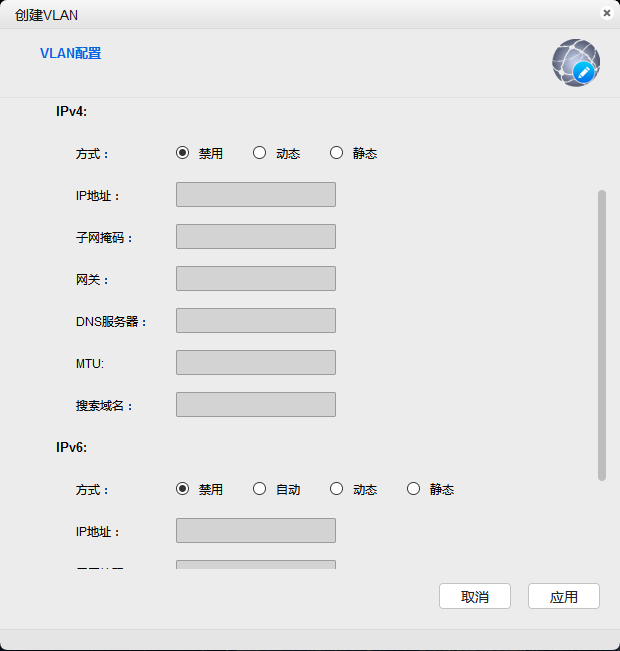
Task: Click the VLAN配置 heading text
Action: [x=70, y=53]
